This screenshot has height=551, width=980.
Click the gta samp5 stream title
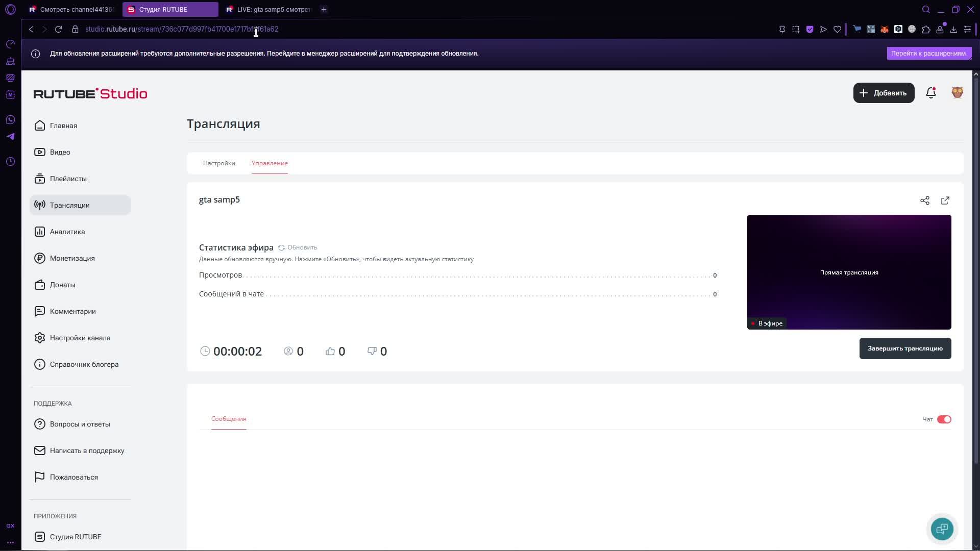point(219,199)
